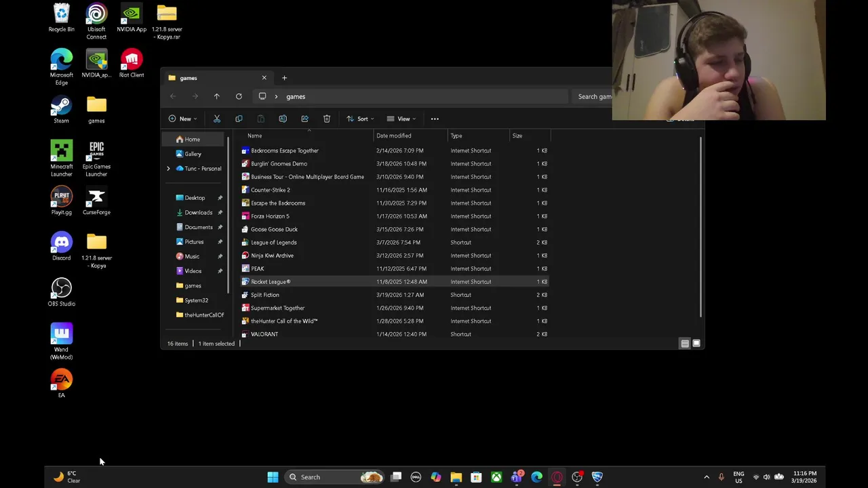The width and height of the screenshot is (868, 488).
Task: Click the taskbar Search box
Action: [334, 477]
